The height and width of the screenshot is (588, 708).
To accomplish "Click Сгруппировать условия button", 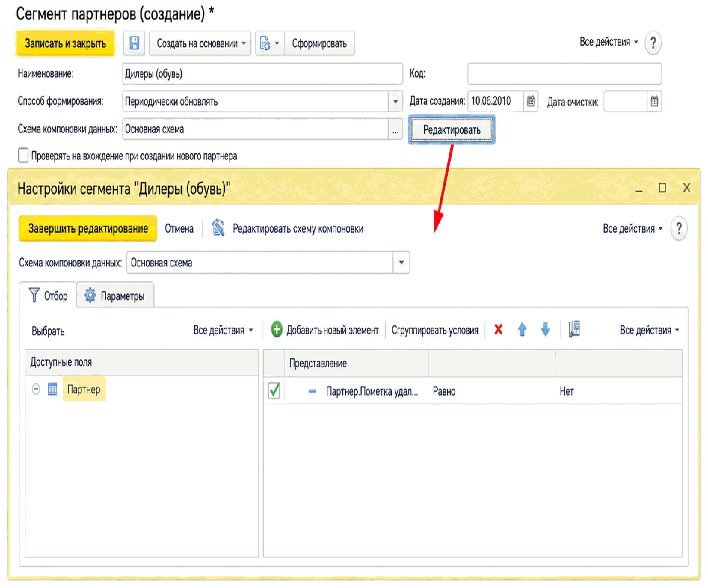I will click(x=435, y=330).
